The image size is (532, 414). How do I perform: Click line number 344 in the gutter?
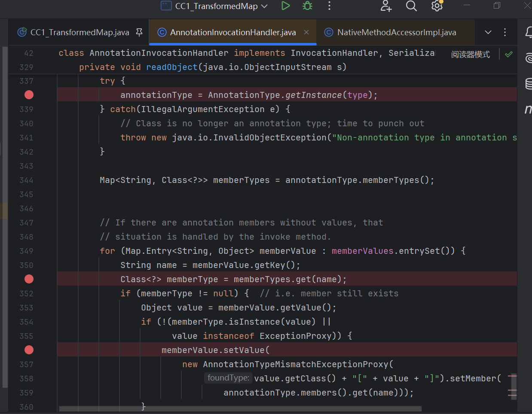[x=26, y=180]
